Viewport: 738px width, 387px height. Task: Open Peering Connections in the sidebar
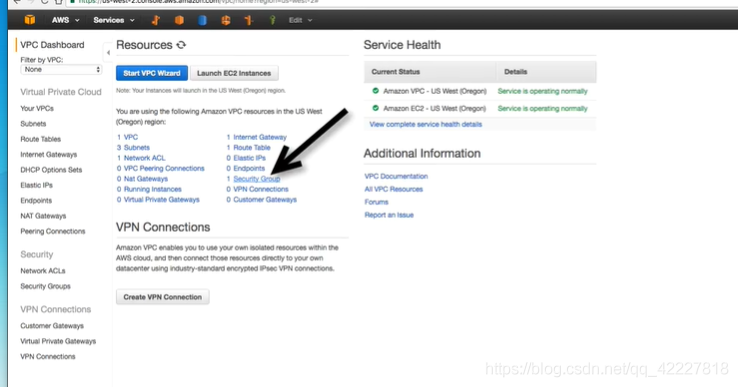tap(53, 231)
